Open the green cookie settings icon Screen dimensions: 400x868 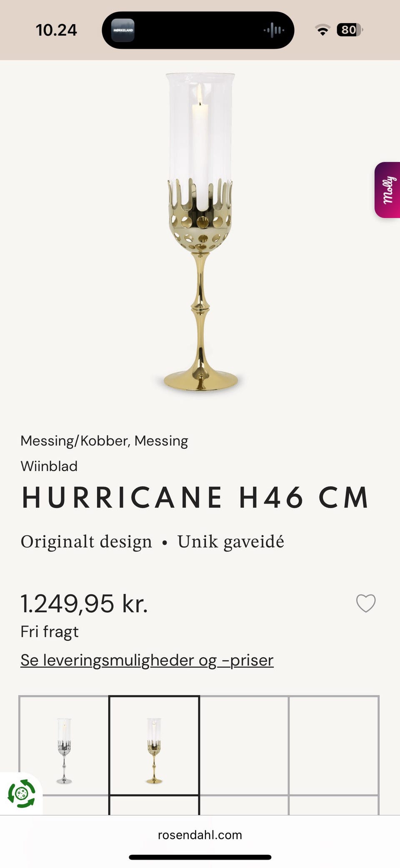point(22,793)
